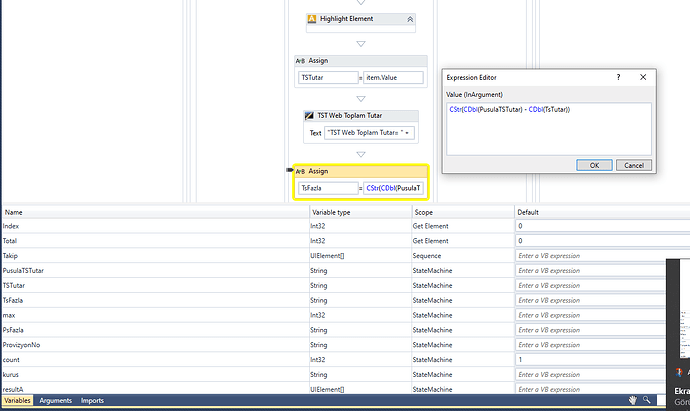Select the count variable name
The width and height of the screenshot is (690, 411).
point(11,360)
